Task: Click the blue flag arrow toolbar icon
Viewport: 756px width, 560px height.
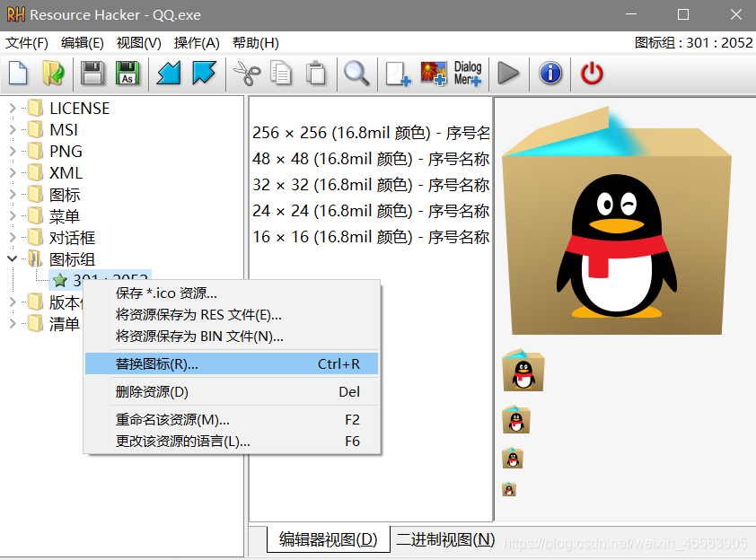Action: (x=204, y=74)
